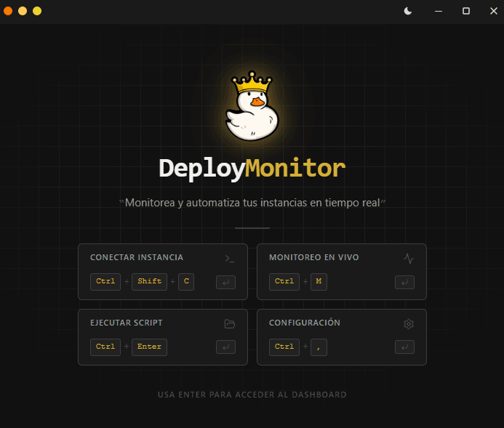Click the pulse activity icon in Monitoreo en Vivo
The image size is (504, 428).
[x=409, y=259]
